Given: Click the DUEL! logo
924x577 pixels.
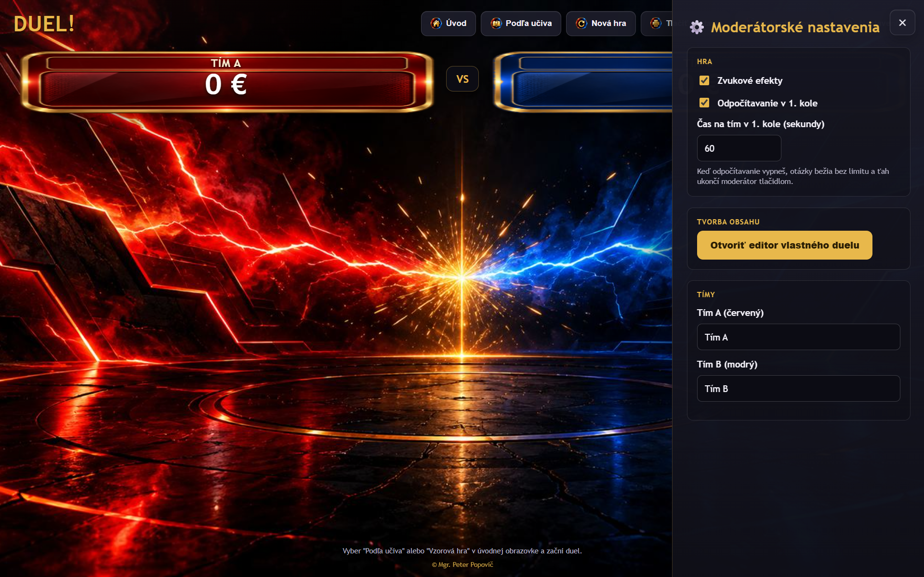Looking at the screenshot, I should coord(44,24).
